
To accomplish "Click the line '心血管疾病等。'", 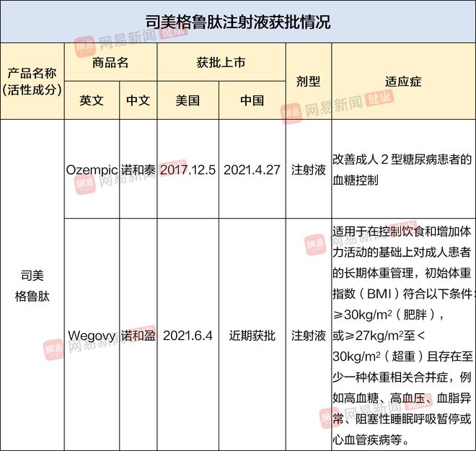I will tap(371, 439).
